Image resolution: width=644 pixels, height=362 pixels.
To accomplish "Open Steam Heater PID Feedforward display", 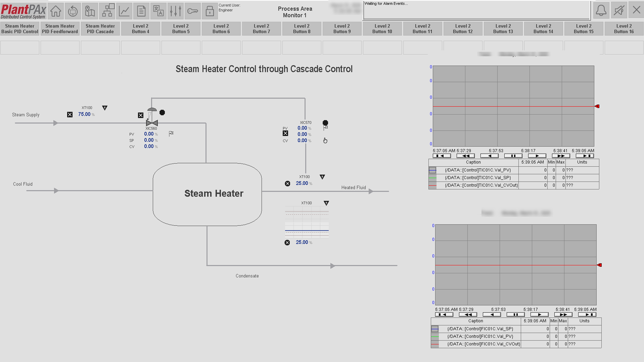I will coord(60,29).
